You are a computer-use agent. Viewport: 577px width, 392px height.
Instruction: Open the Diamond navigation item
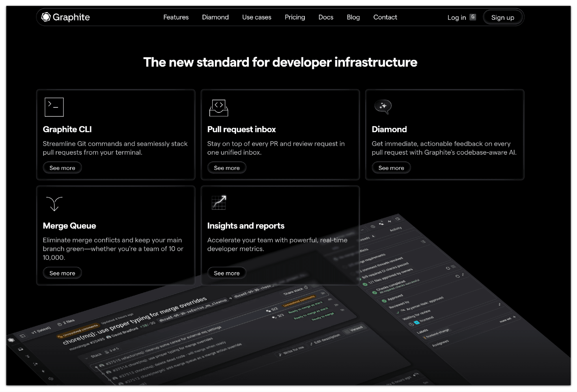pos(215,17)
